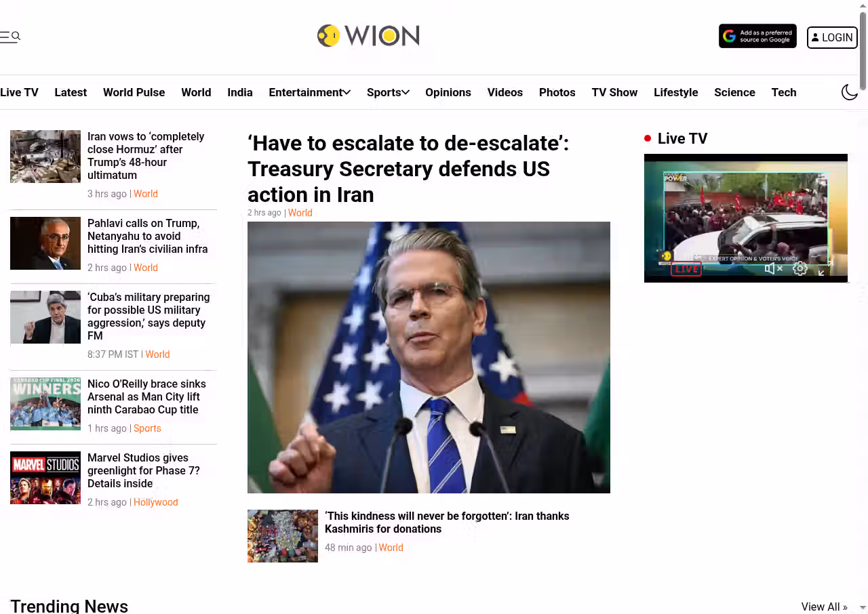Open the hamburger menu and search icon
This screenshot has height=614, width=868.
point(10,37)
